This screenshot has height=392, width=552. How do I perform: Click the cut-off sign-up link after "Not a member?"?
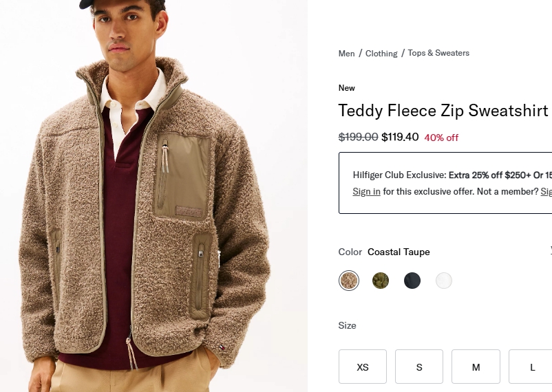point(546,192)
